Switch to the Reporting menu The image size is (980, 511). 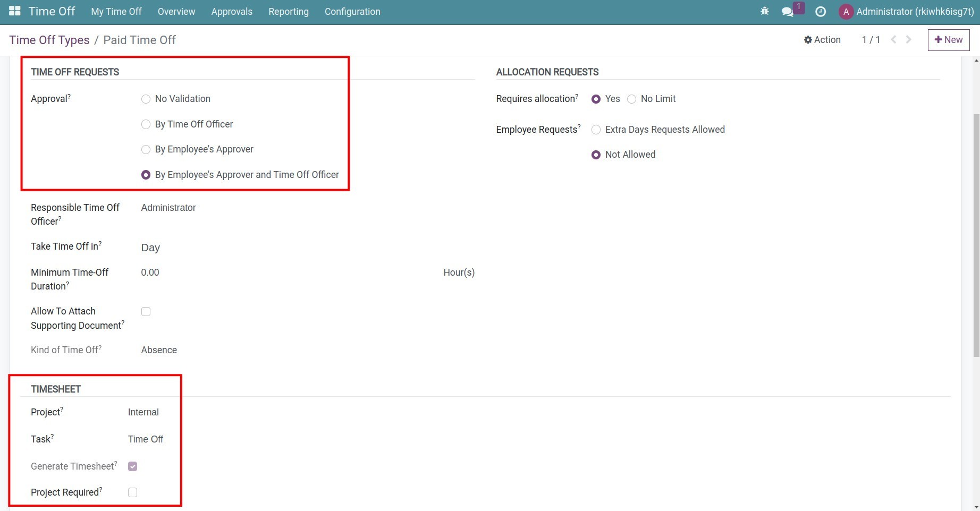coord(288,11)
